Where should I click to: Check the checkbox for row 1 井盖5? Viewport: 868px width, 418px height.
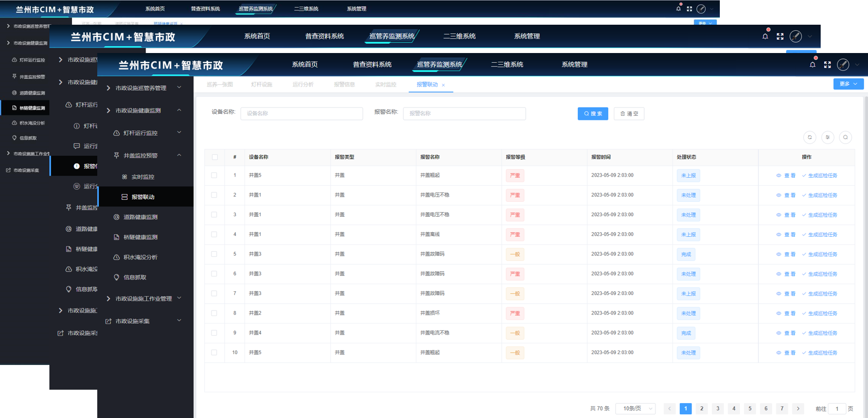[x=214, y=176]
